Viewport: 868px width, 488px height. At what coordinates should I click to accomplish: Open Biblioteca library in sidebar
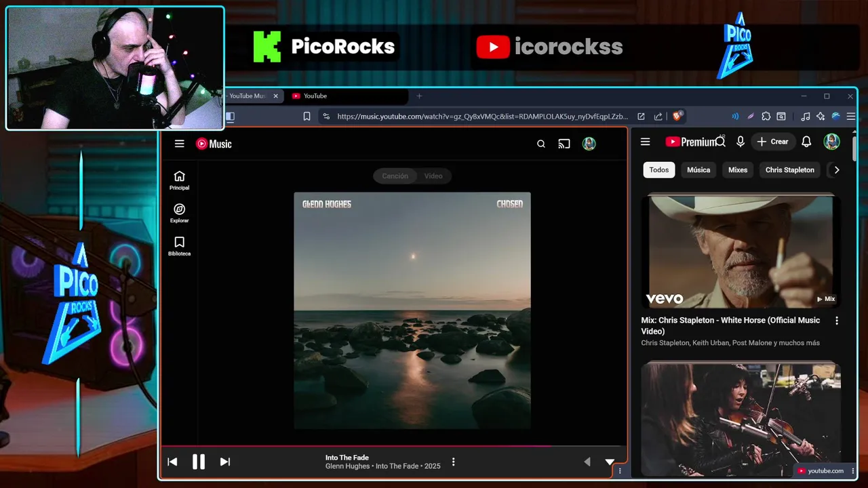click(x=179, y=246)
